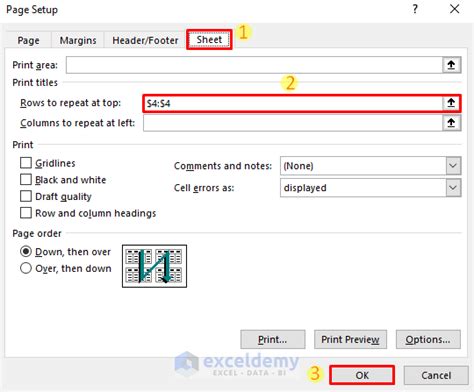Click the Columns to repeat at left field

pyautogui.click(x=293, y=123)
